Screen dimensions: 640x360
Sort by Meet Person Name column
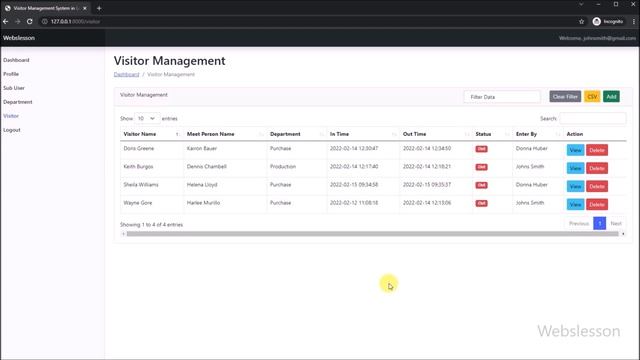click(224, 134)
